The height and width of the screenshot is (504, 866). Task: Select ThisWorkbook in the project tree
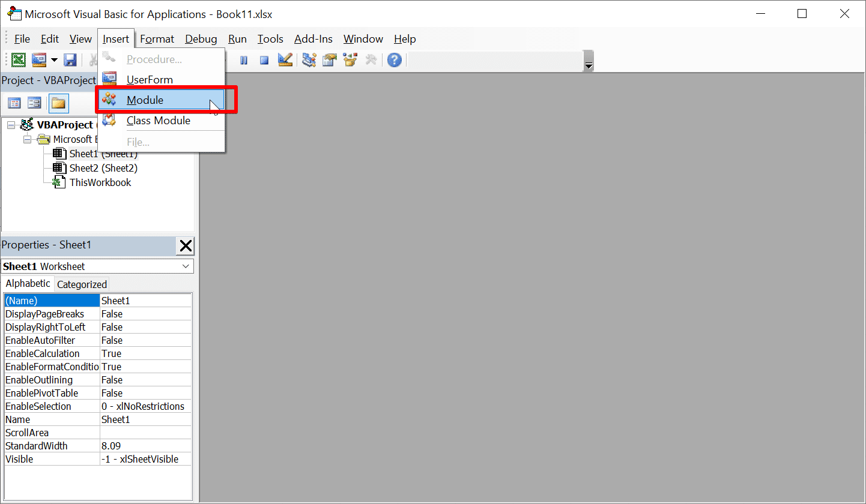pos(100,182)
